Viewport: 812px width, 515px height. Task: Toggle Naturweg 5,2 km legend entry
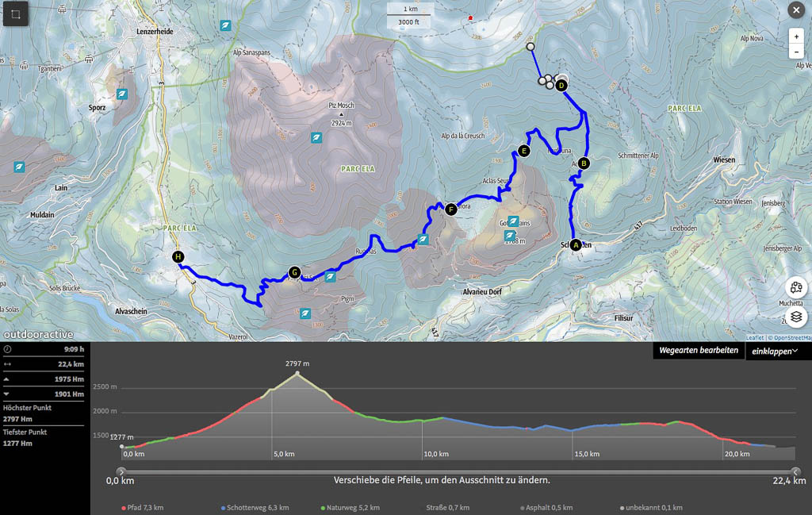click(350, 508)
